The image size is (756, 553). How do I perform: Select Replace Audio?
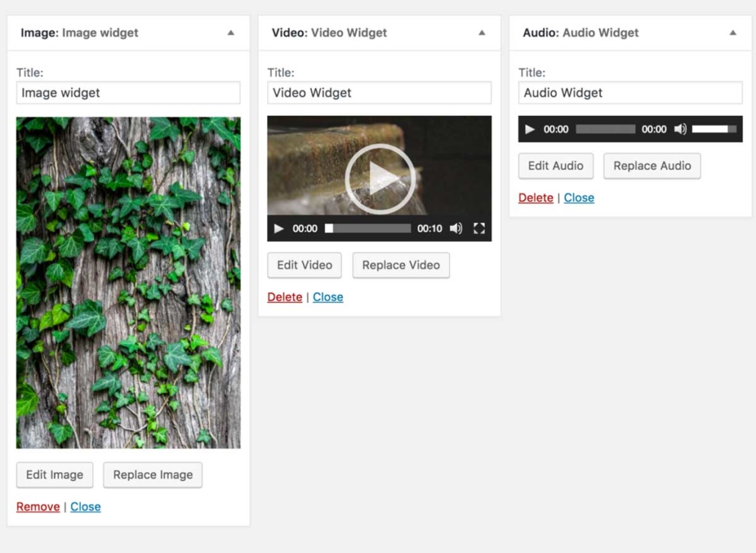(x=652, y=166)
